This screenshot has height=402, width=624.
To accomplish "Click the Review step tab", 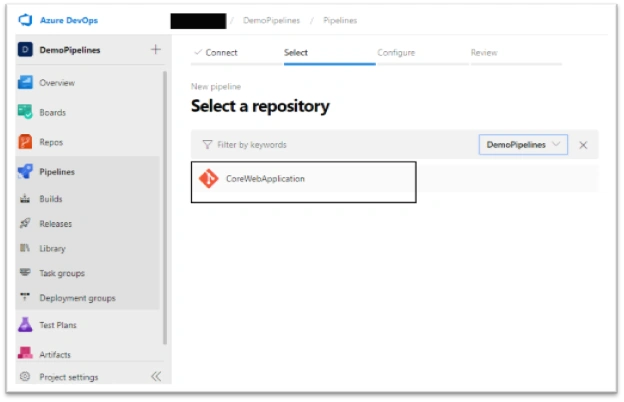I will point(484,53).
